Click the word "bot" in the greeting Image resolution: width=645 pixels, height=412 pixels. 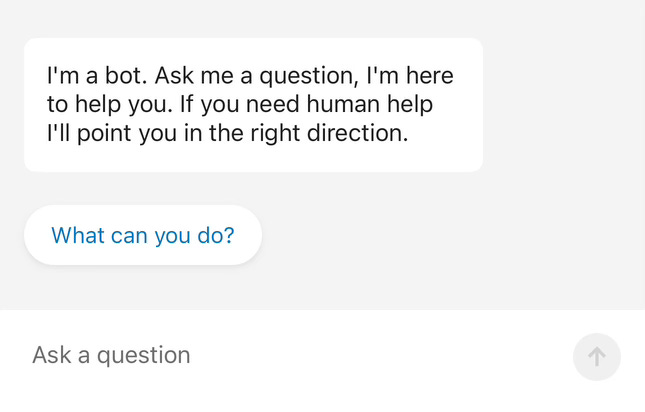pos(125,76)
